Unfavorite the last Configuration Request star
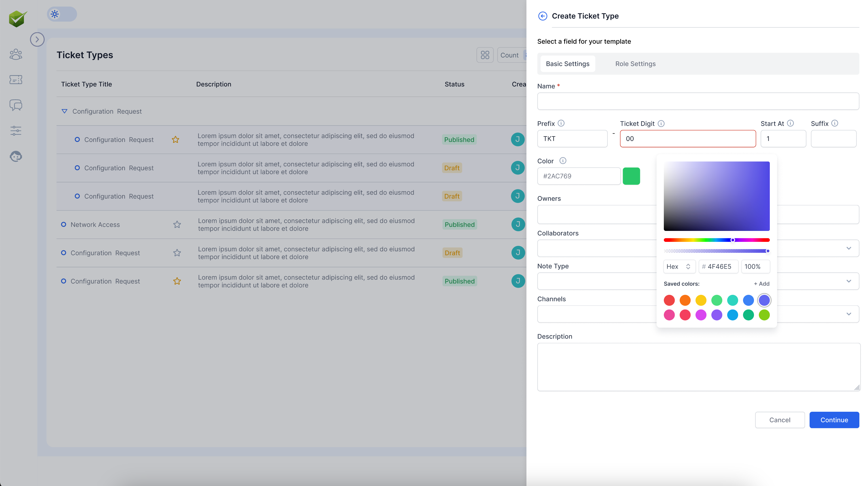868x486 pixels. click(177, 281)
